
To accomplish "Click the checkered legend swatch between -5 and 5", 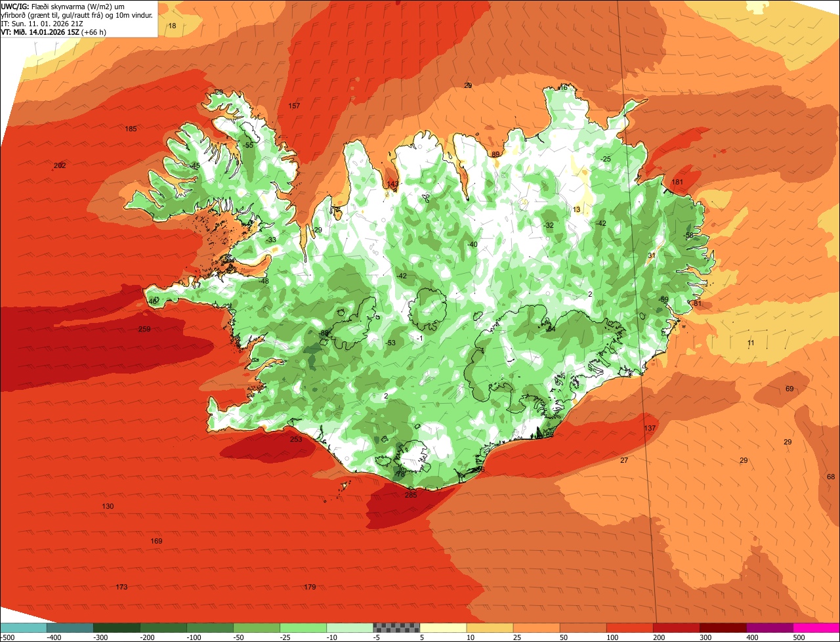I will (x=396, y=628).
